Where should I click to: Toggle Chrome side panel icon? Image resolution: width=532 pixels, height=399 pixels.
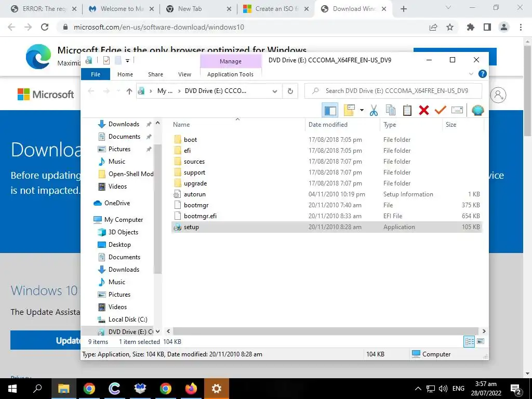pos(487,27)
